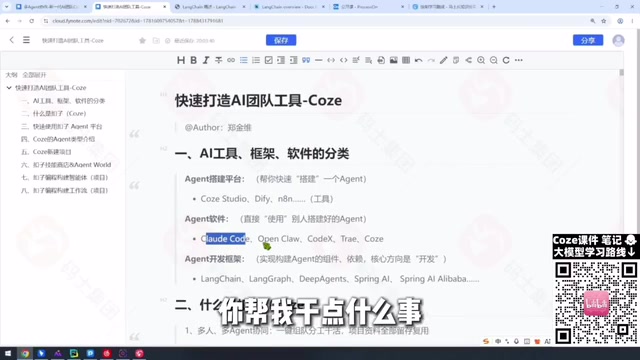Reload the page in the browser
This screenshot has height=360, width=640.
(31, 21)
